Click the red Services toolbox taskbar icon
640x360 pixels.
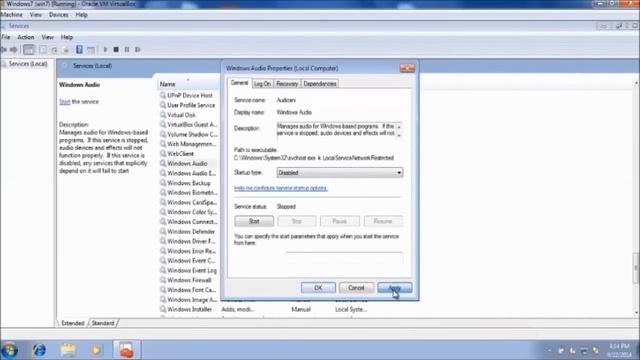126,350
